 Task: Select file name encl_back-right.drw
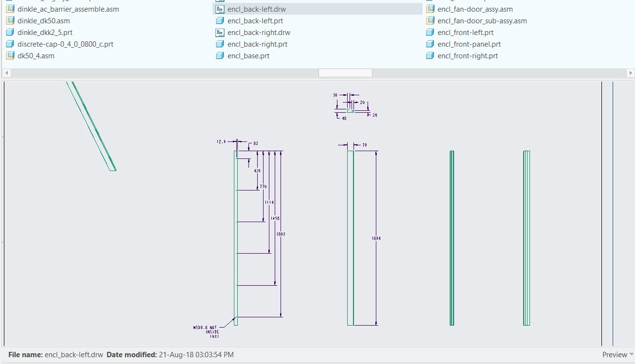point(259,33)
